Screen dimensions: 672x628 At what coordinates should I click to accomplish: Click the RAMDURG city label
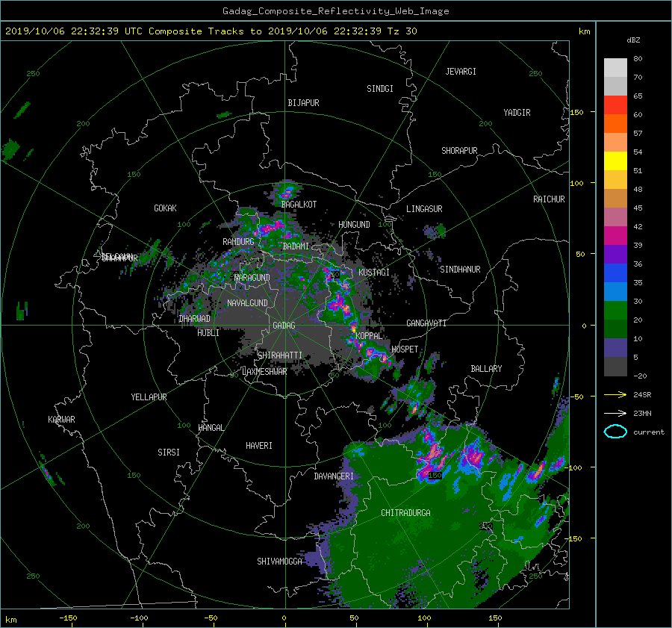[238, 242]
